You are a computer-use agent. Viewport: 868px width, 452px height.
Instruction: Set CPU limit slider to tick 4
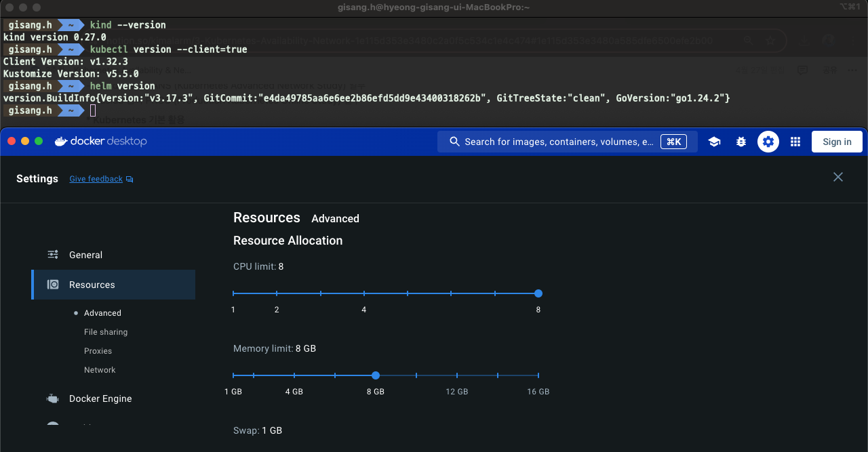click(x=364, y=293)
